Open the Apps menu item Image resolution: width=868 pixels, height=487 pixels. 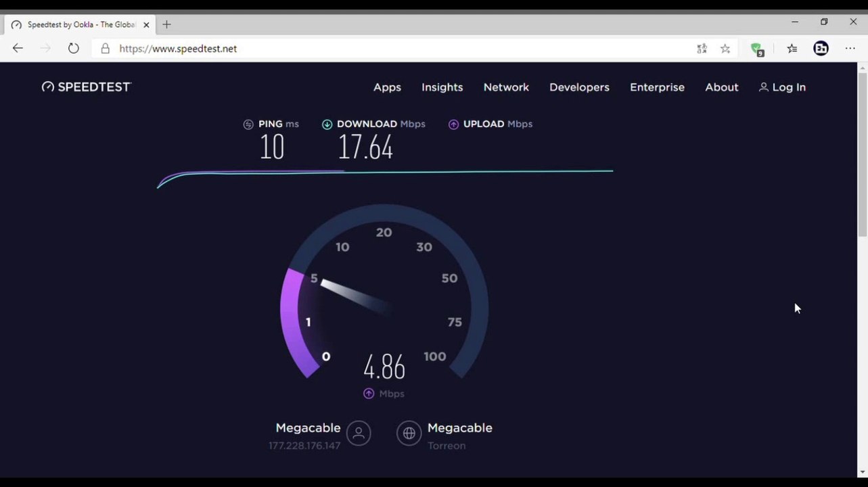(x=387, y=87)
